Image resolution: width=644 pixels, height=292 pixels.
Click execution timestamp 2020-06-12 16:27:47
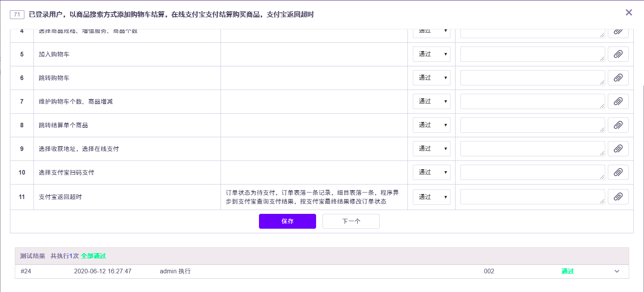[103, 271]
